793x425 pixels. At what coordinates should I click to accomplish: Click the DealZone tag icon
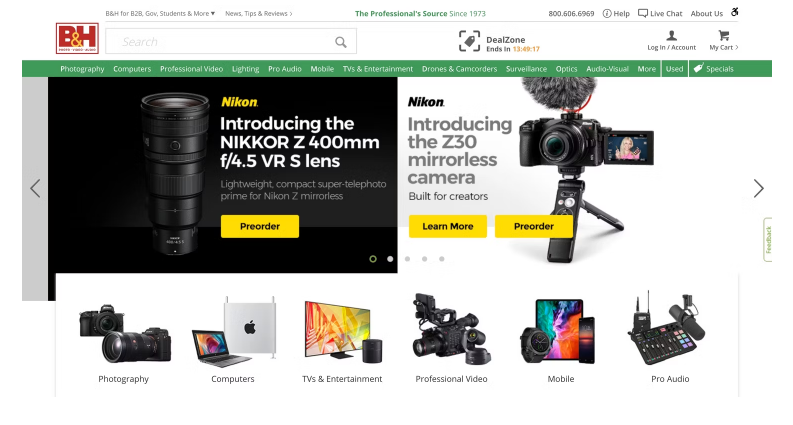[469, 41]
